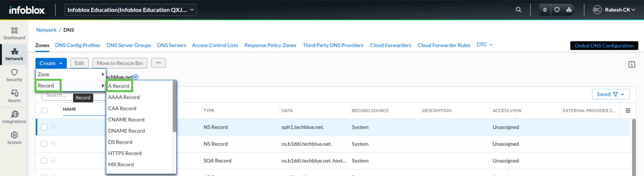
Task: Open System settings in the sidebar
Action: click(x=14, y=138)
